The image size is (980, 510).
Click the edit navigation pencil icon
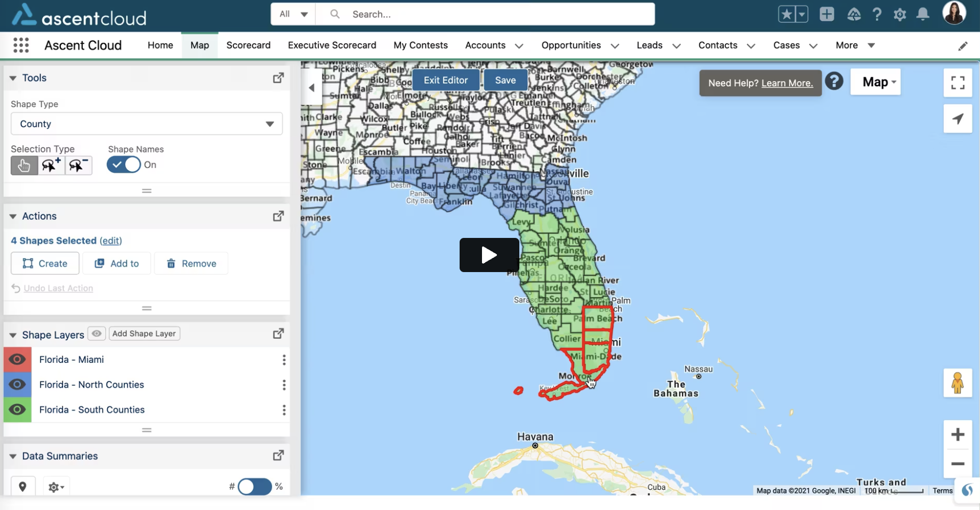point(962,46)
